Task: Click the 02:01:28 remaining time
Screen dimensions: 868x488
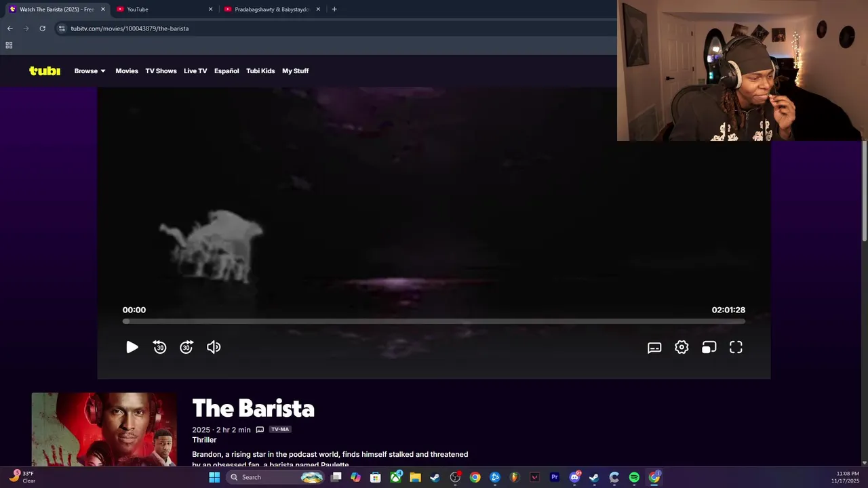Action: (728, 310)
